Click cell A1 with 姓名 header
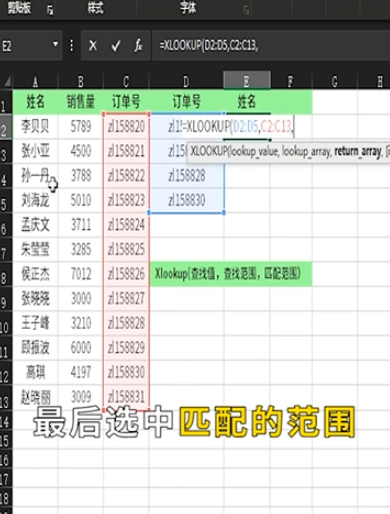390x514 pixels. click(35, 102)
